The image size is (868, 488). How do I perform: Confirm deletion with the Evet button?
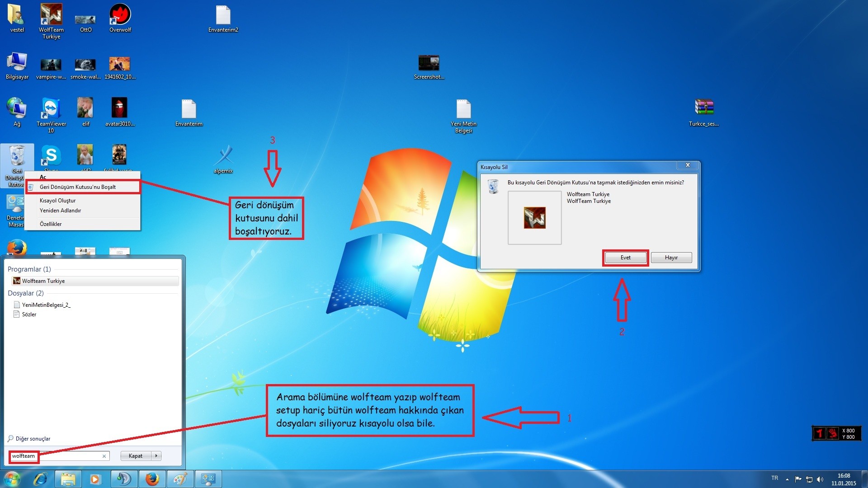point(626,258)
